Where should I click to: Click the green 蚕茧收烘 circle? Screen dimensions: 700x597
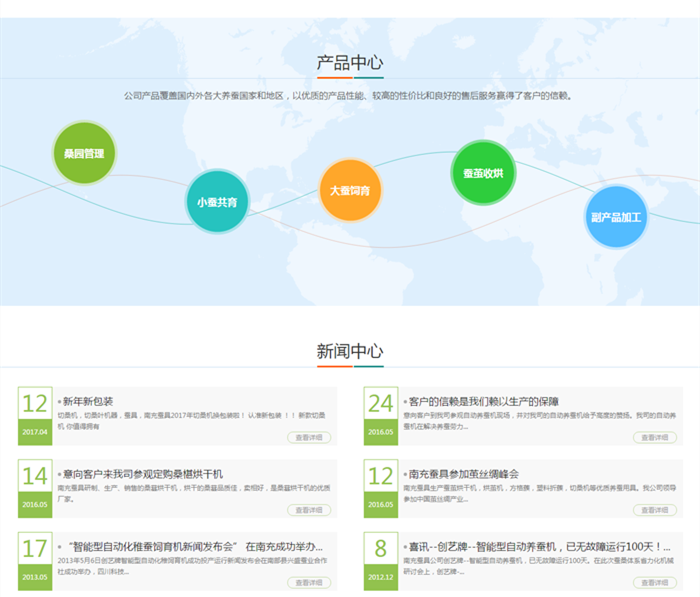point(483,173)
